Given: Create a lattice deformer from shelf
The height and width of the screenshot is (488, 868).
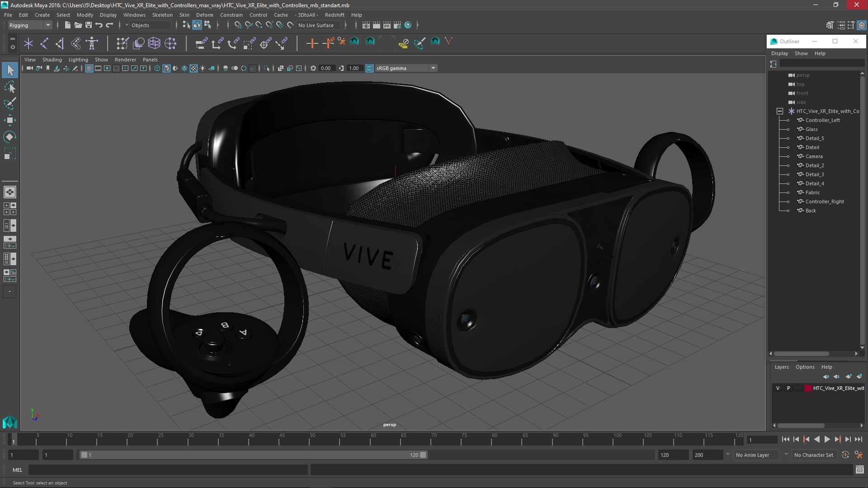Looking at the screenshot, I should coord(154,43).
